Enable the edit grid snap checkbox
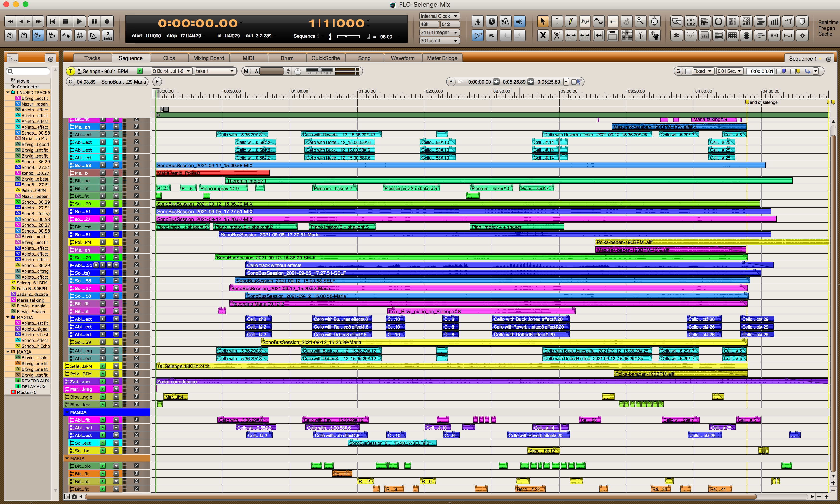The image size is (840, 504). click(688, 71)
